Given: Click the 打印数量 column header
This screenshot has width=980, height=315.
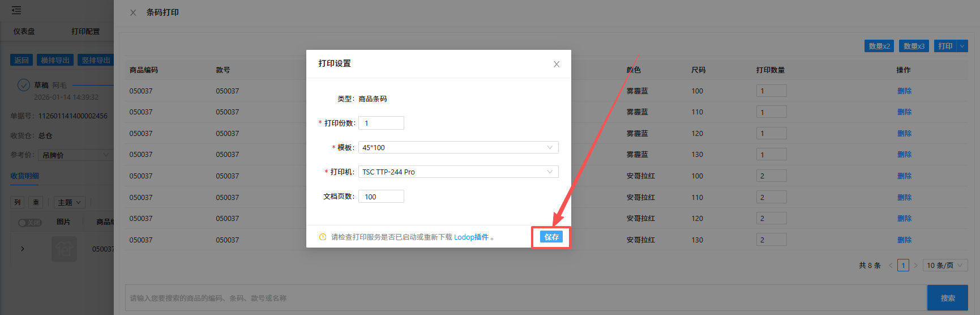Looking at the screenshot, I should tap(771, 70).
